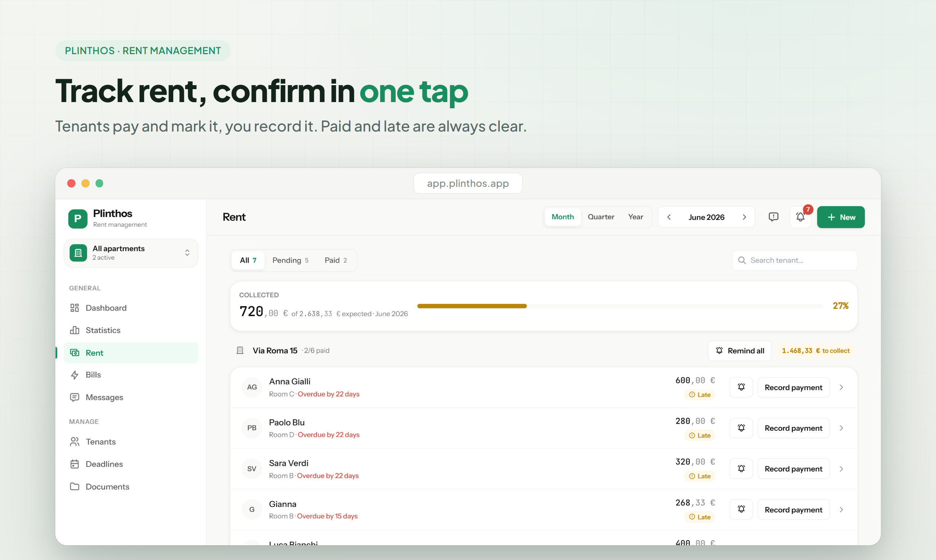Viewport: 936px width, 560px height.
Task: Click the June 2026 date label
Action: pos(706,217)
